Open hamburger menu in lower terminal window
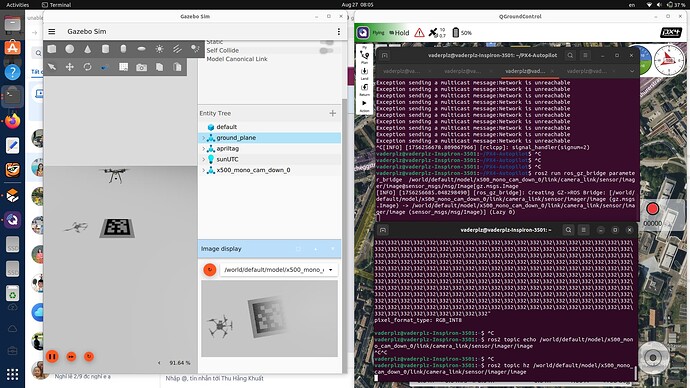 (584, 230)
